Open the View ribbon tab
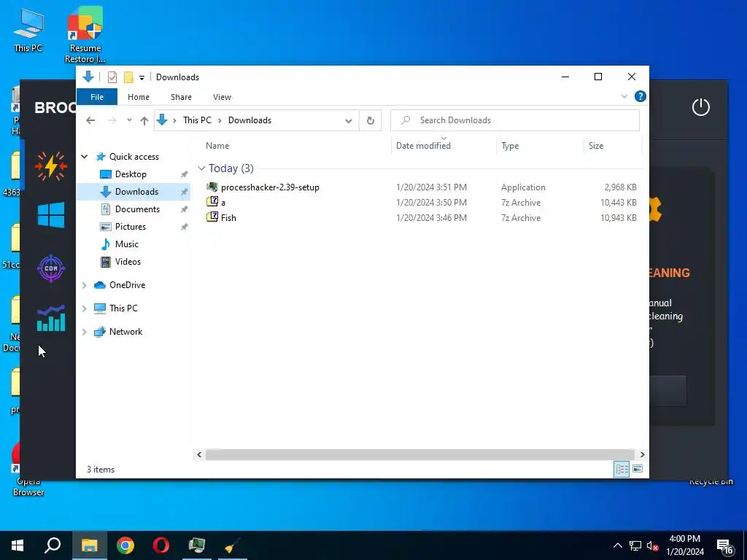The height and width of the screenshot is (560, 747). coord(222,97)
